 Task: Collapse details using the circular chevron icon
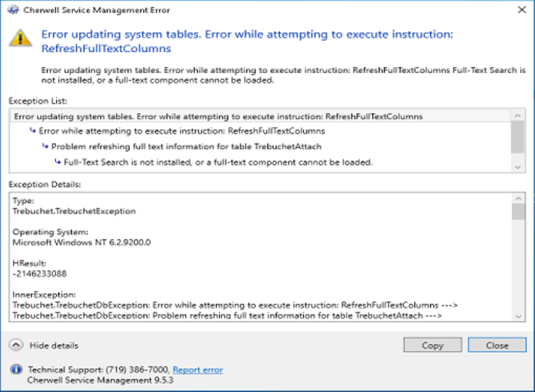tap(16, 345)
